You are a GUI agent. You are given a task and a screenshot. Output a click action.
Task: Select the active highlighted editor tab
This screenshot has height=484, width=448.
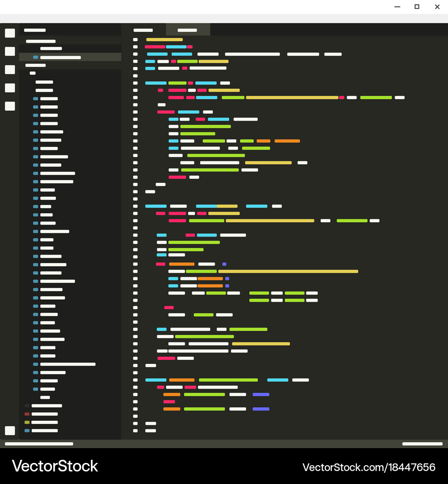pyautogui.click(x=187, y=30)
